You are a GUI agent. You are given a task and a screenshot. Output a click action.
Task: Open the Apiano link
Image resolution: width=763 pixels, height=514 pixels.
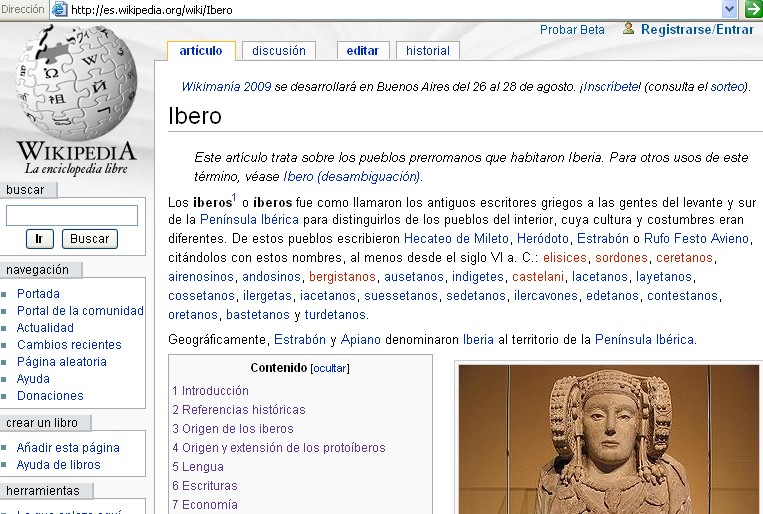tap(361, 339)
